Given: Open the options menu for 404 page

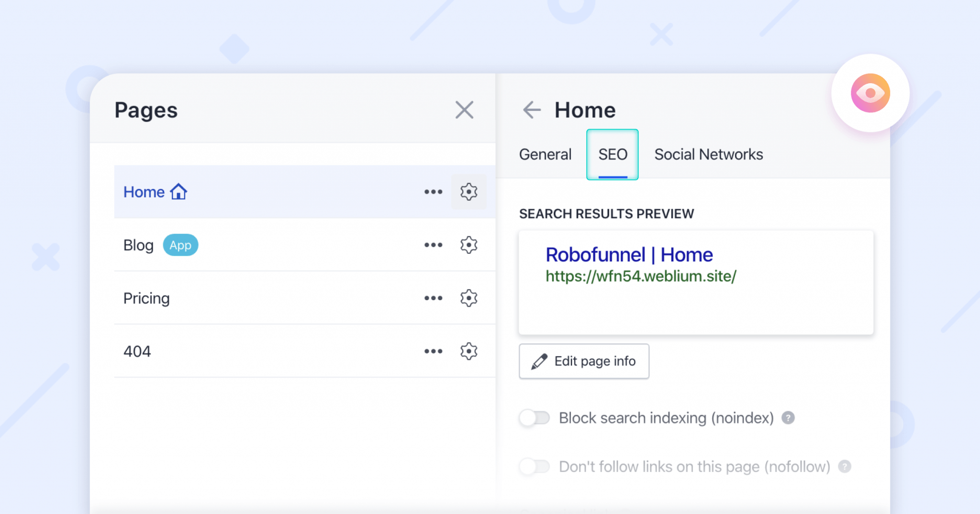Looking at the screenshot, I should (433, 351).
